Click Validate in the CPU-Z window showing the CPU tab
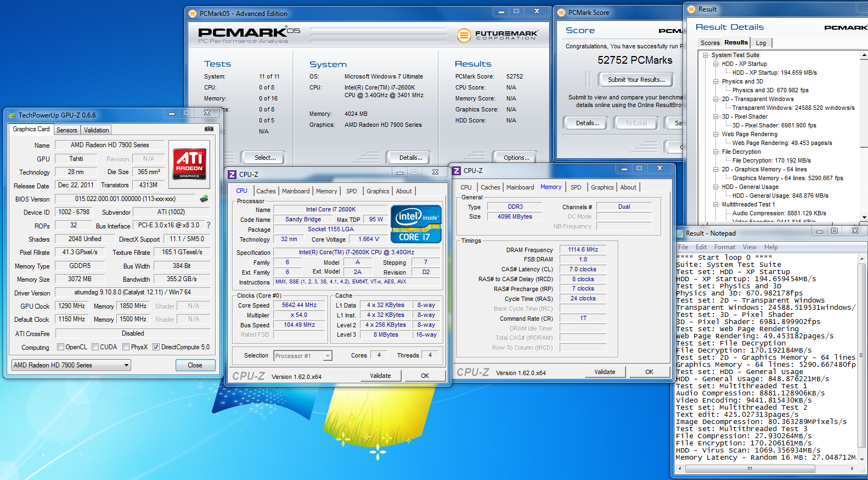 click(380, 376)
